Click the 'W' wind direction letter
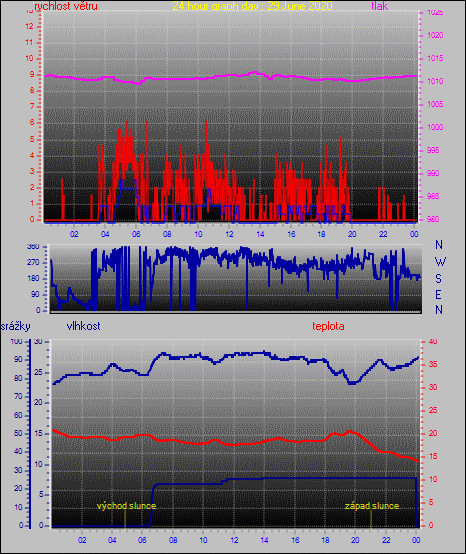Image resolution: width=466 pixels, height=554 pixels. 440,262
